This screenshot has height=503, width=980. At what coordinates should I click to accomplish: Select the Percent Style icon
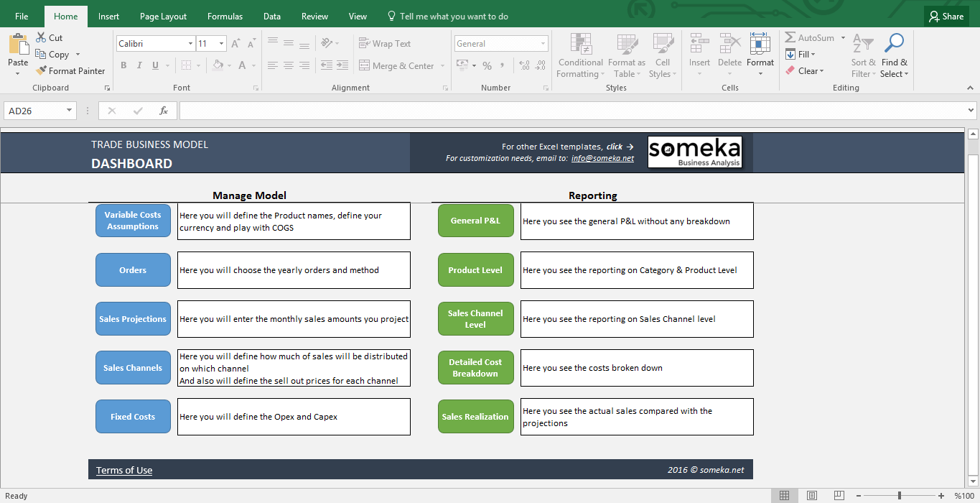(487, 65)
